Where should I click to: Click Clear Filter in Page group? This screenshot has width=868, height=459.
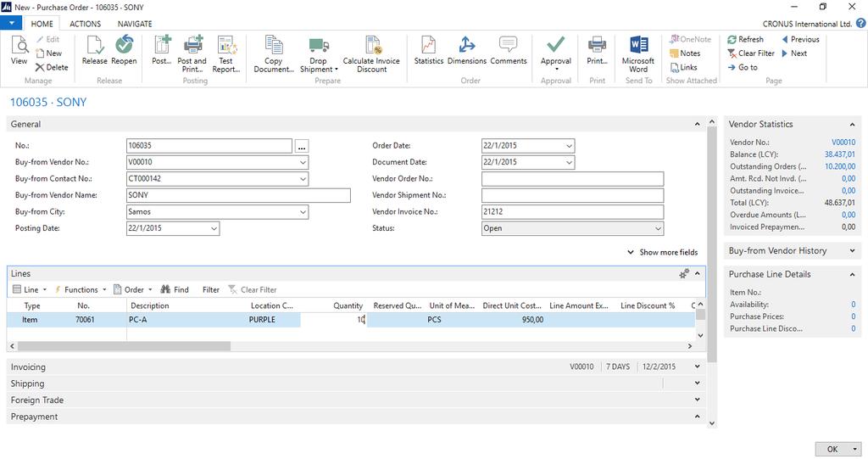tap(751, 53)
